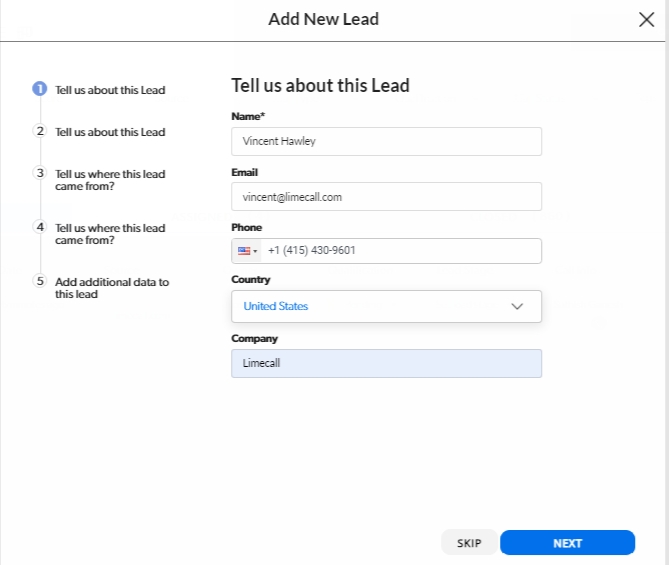Screen dimensions: 669x565
Task: Expand the Country chevron arrow
Action: click(x=517, y=306)
